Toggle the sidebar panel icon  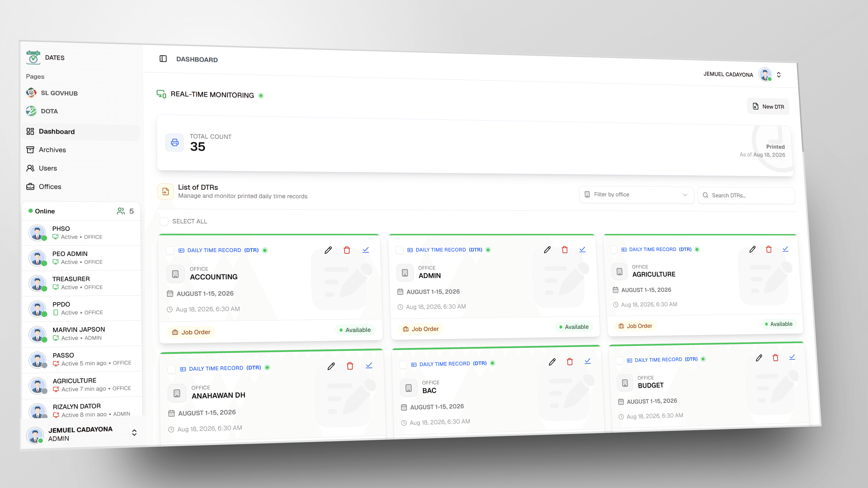coord(163,59)
